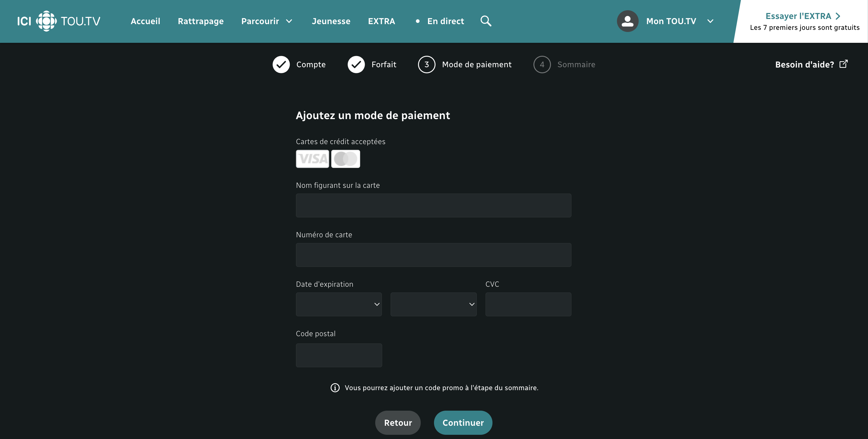Focus the Nom figurant sur la carte field
This screenshot has height=439, width=868.
point(433,205)
